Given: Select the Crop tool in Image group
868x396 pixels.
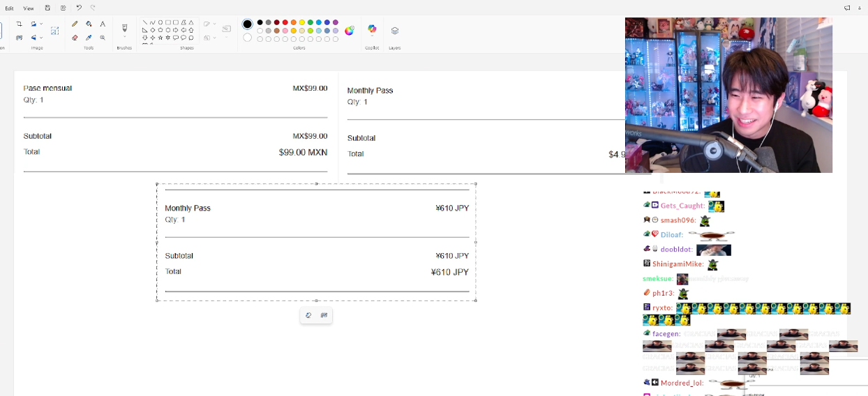Looking at the screenshot, I should tap(20, 24).
